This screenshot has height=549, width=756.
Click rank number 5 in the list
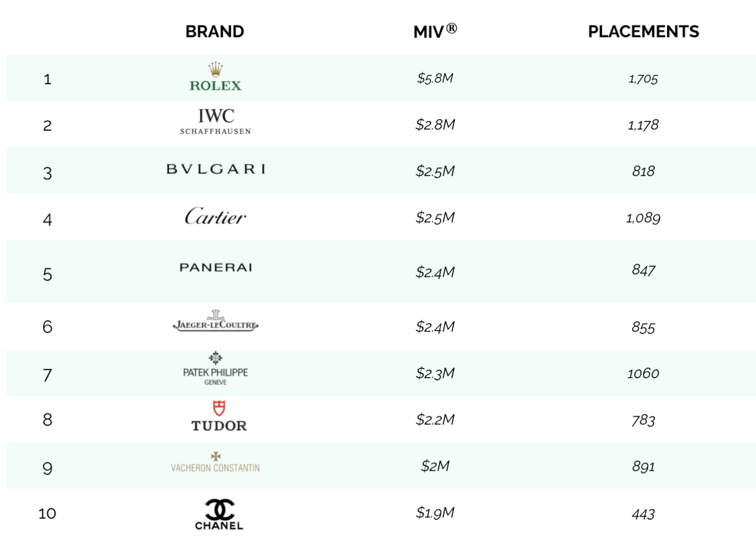pyautogui.click(x=47, y=274)
